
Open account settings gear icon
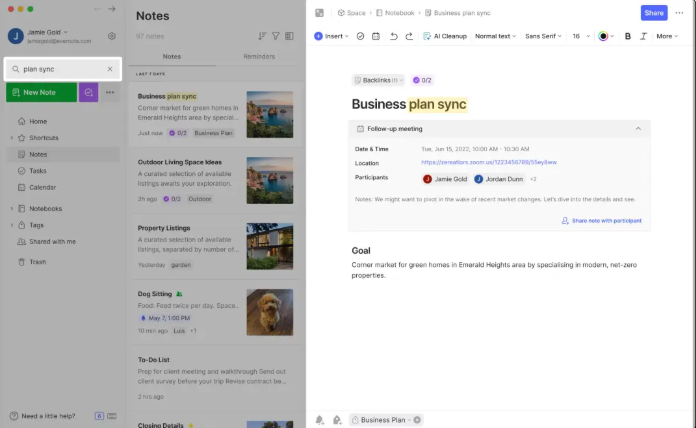pyautogui.click(x=112, y=36)
